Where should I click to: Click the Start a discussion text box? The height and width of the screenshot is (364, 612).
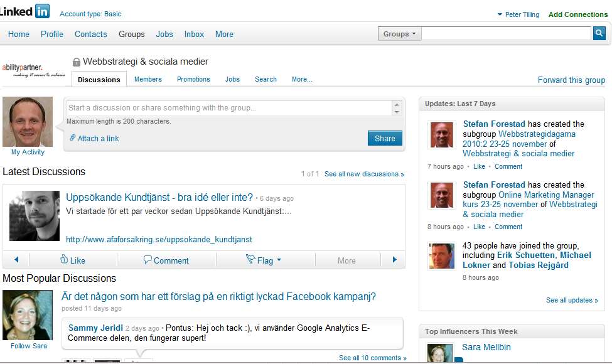click(230, 108)
